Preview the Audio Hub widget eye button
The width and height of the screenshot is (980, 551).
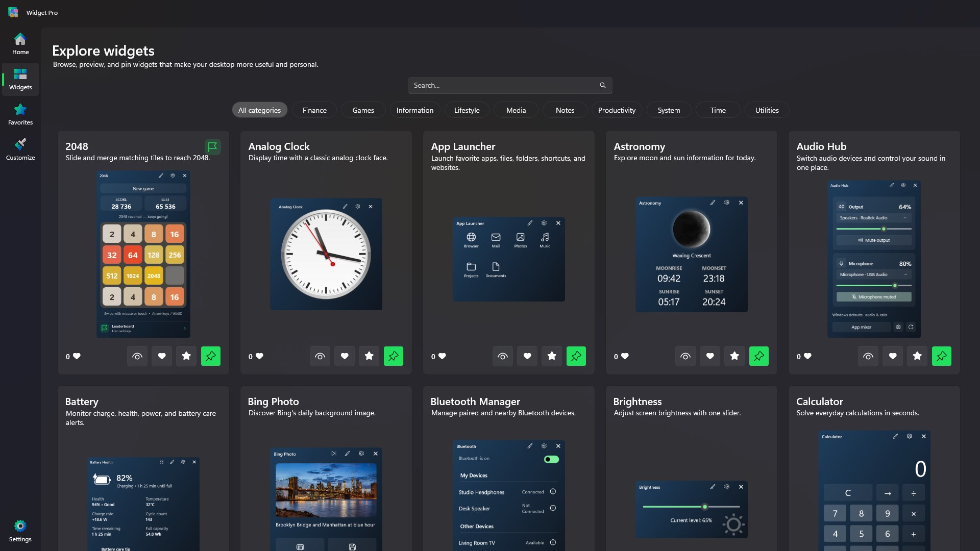(868, 356)
